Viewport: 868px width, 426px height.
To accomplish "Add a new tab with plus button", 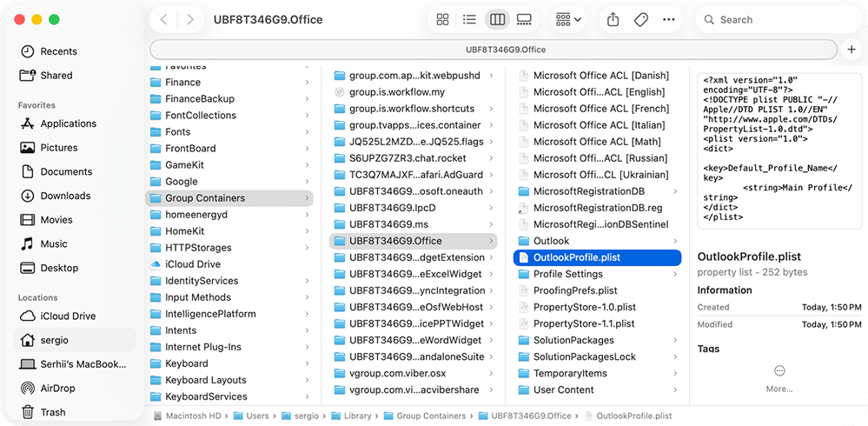I will 851,50.
